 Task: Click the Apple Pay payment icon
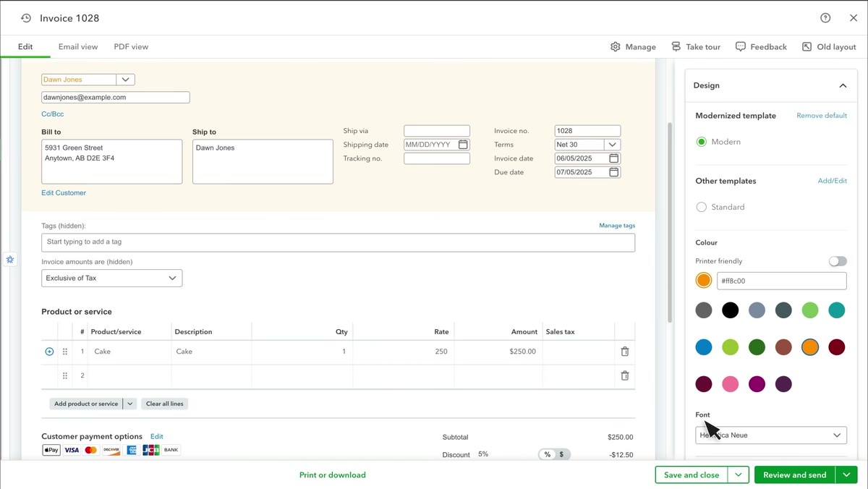click(x=51, y=450)
